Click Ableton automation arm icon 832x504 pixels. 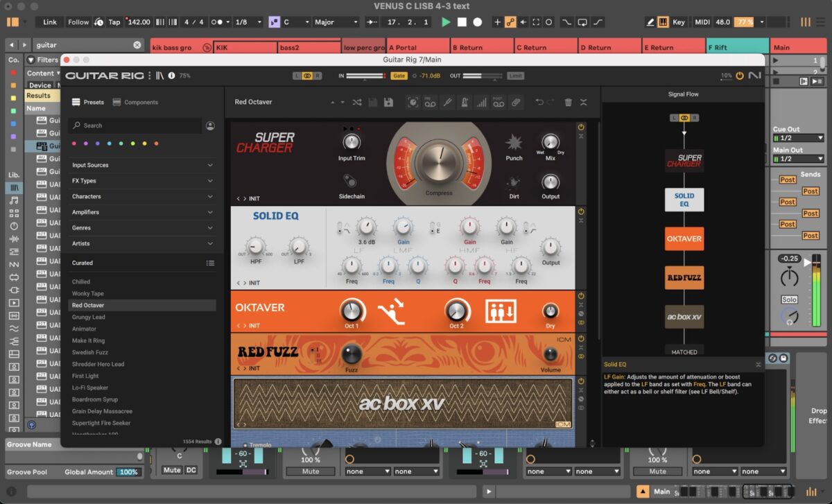point(510,22)
